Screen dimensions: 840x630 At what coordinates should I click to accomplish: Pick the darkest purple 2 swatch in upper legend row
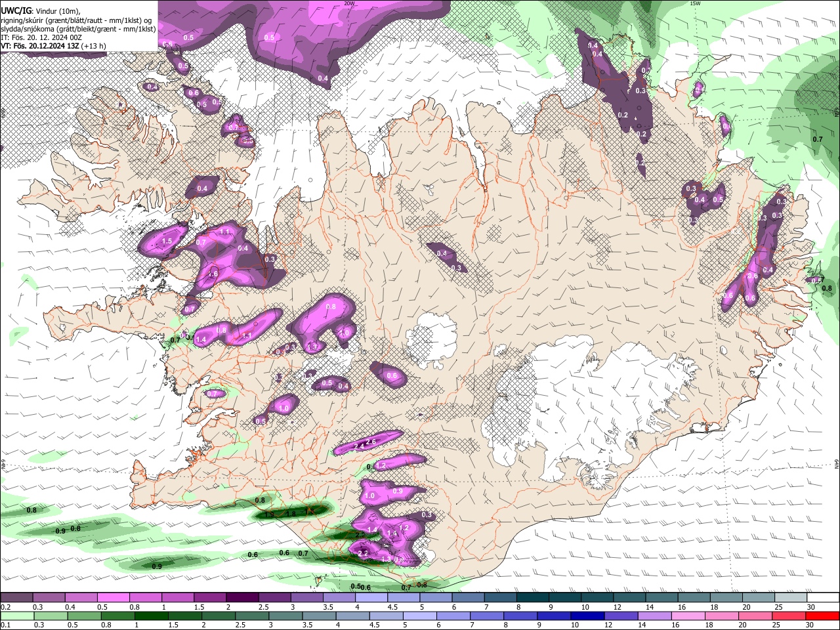coord(242,598)
